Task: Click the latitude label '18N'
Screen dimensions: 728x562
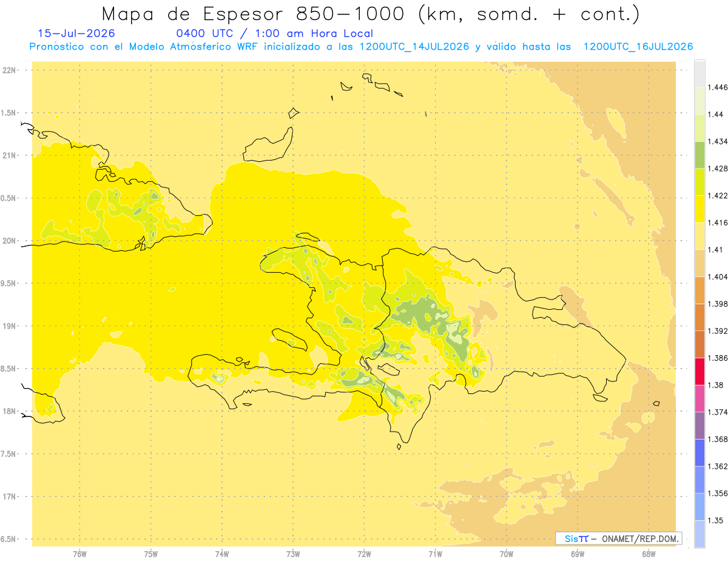Action: (x=9, y=411)
